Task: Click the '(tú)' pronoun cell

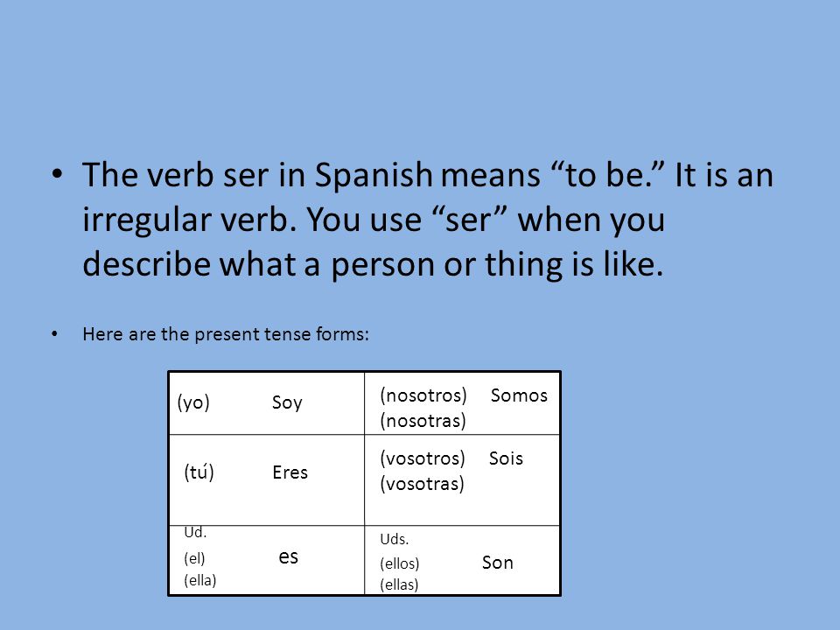Action: pyautogui.click(x=199, y=472)
